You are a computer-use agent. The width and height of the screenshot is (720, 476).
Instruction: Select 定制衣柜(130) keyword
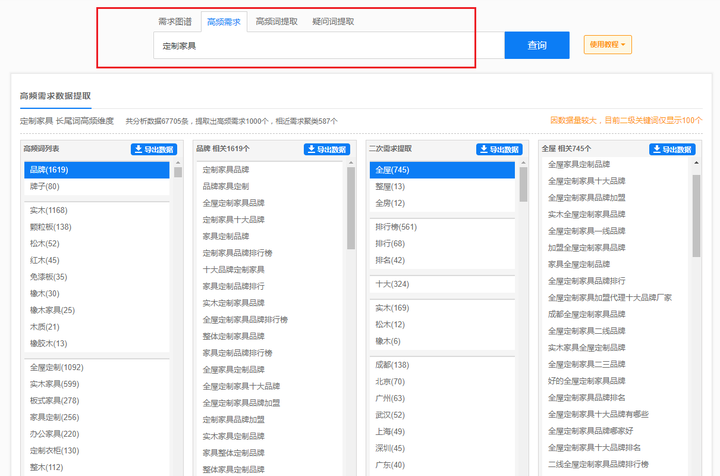click(x=97, y=451)
